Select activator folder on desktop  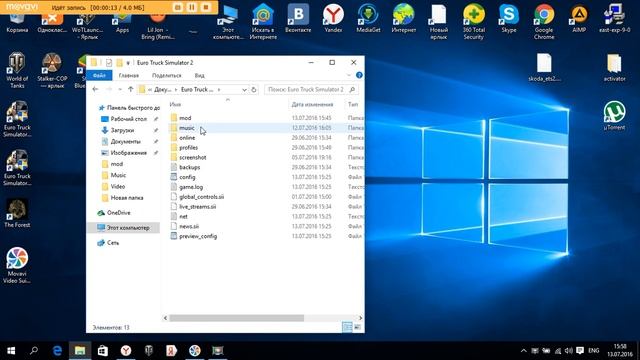coord(614,68)
